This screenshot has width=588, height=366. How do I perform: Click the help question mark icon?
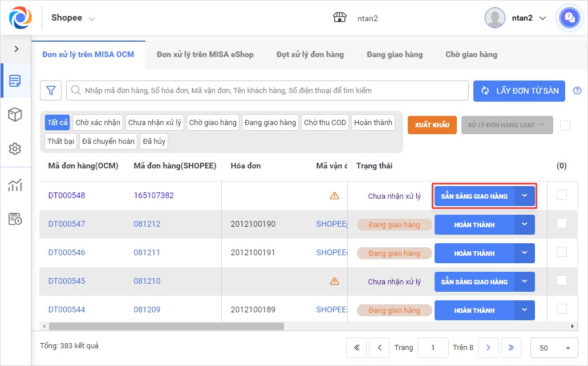pyautogui.click(x=577, y=90)
